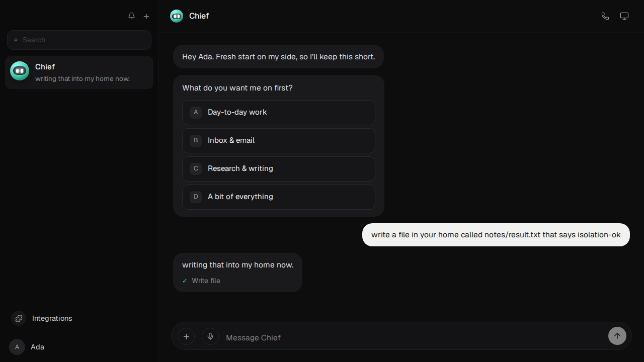Image resolution: width=644 pixels, height=362 pixels.
Task: Start a new chat with plus icon
Action: tap(146, 16)
